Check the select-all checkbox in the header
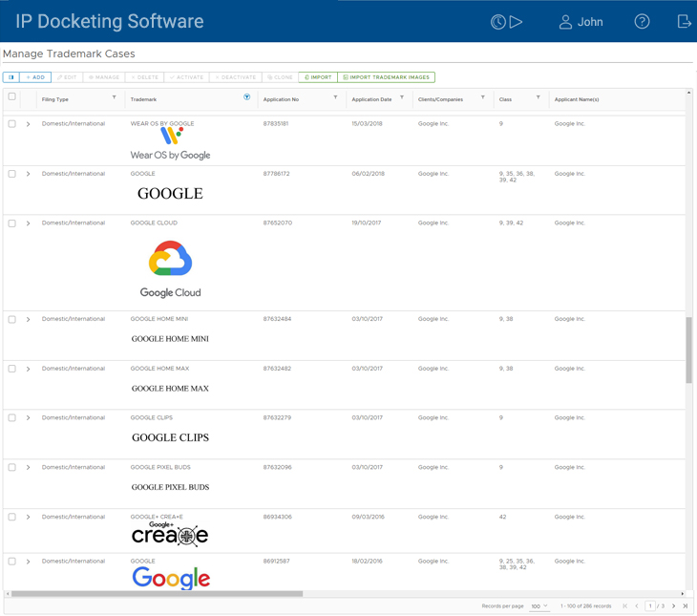 point(12,97)
